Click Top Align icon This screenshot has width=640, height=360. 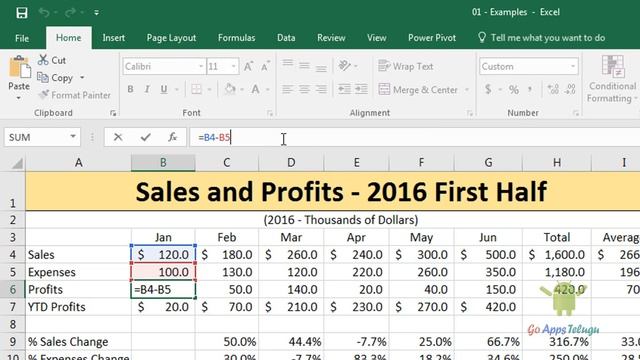(x=288, y=64)
